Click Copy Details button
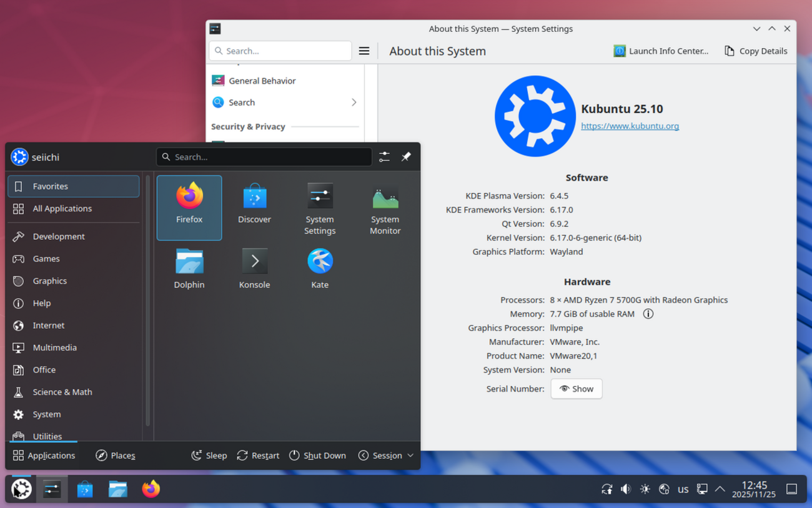812x508 pixels. pyautogui.click(x=756, y=51)
